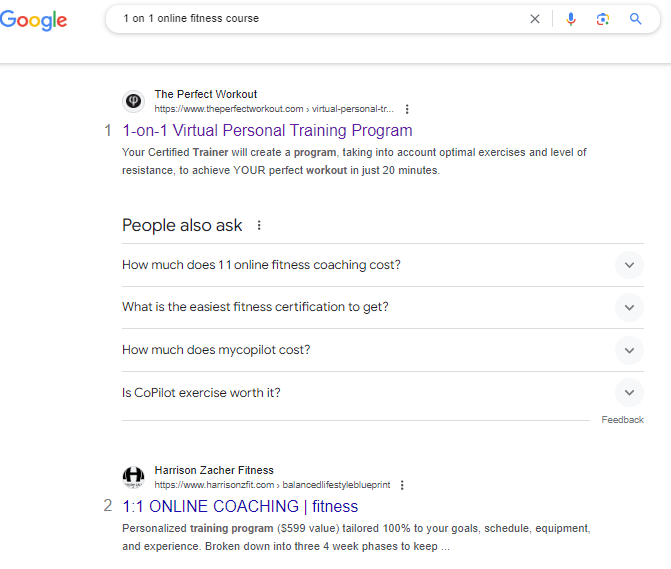Expand easiest fitness certification question chevron
Viewport: 671px width, 569px height.
629,308
